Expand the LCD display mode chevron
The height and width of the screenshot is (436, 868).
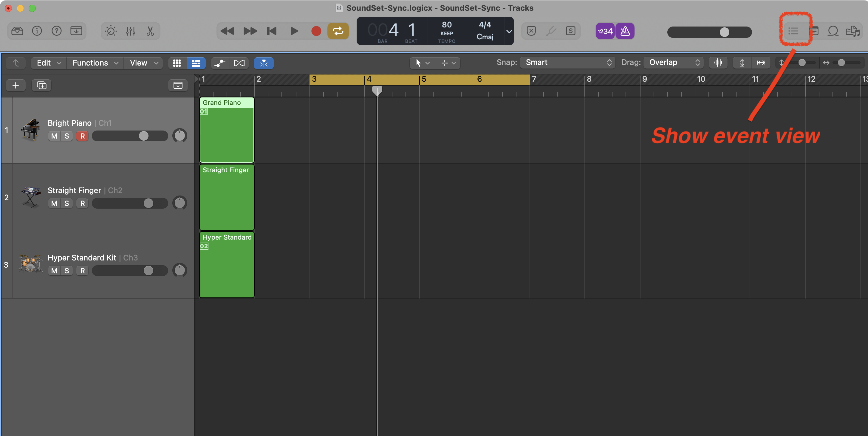509,31
